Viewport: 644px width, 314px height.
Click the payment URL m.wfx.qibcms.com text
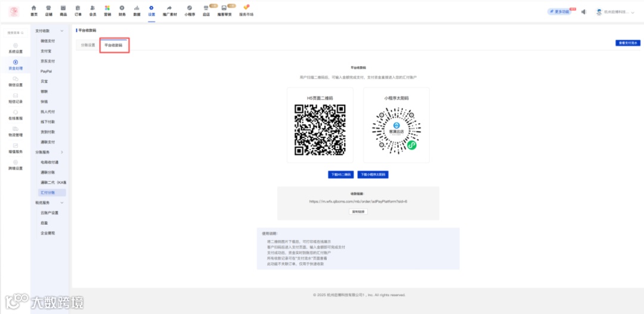(x=358, y=201)
